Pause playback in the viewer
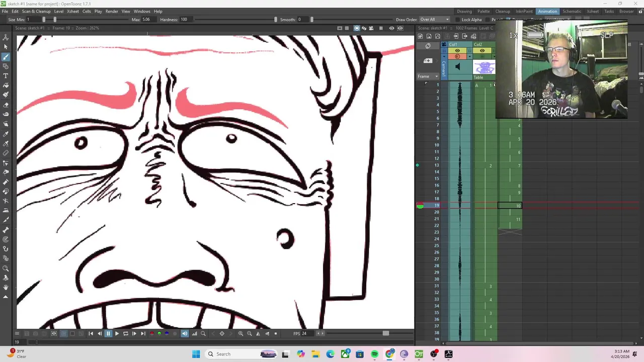The height and width of the screenshot is (362, 644). pos(108,333)
